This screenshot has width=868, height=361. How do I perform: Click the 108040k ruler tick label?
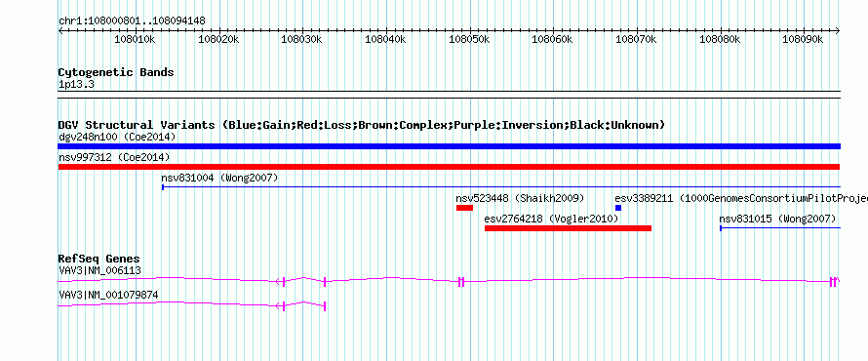point(385,39)
